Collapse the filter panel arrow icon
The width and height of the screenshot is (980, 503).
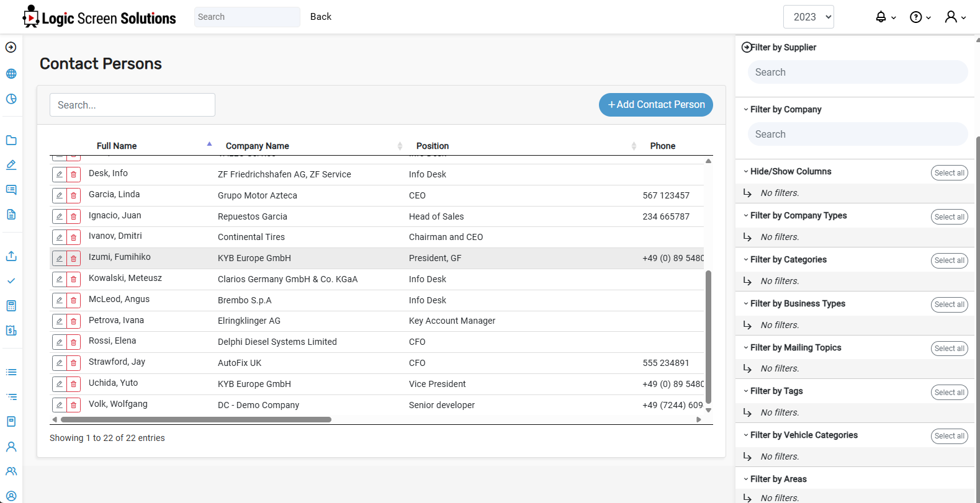[747, 47]
